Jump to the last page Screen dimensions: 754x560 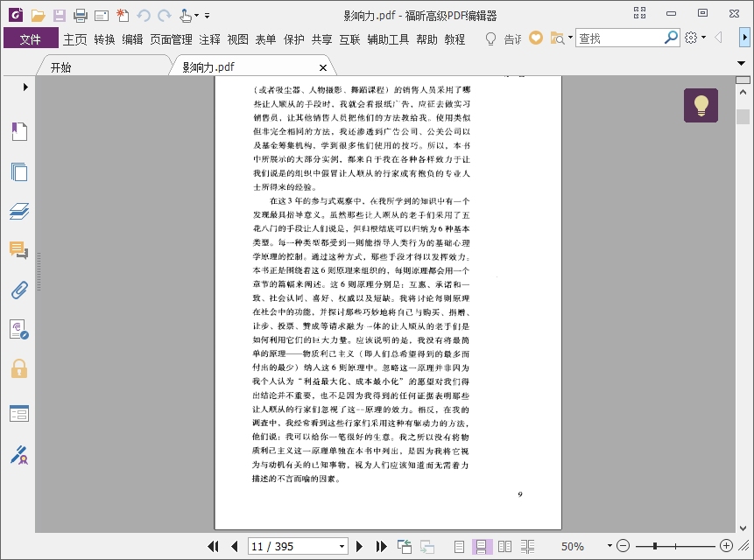point(381,546)
